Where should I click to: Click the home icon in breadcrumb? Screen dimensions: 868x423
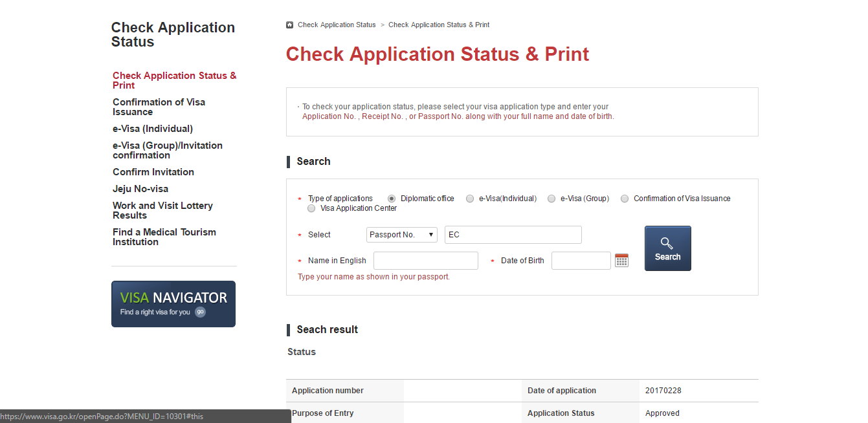pos(289,25)
